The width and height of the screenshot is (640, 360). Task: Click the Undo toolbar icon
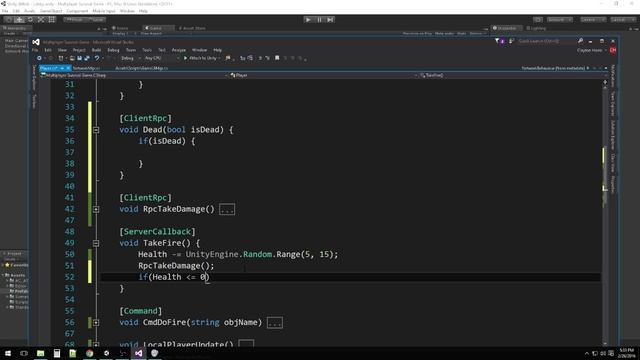[x=97, y=58]
